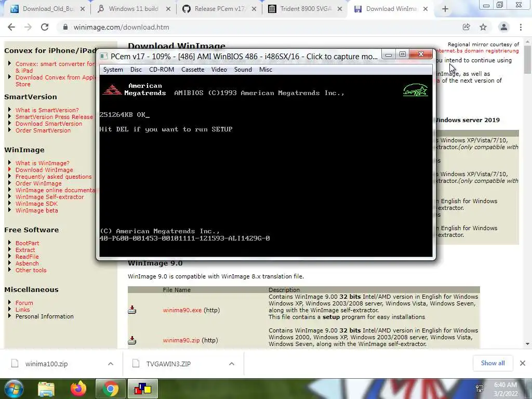532x399 pixels.
Task: Open the ReadFile link
Action: tap(27, 257)
